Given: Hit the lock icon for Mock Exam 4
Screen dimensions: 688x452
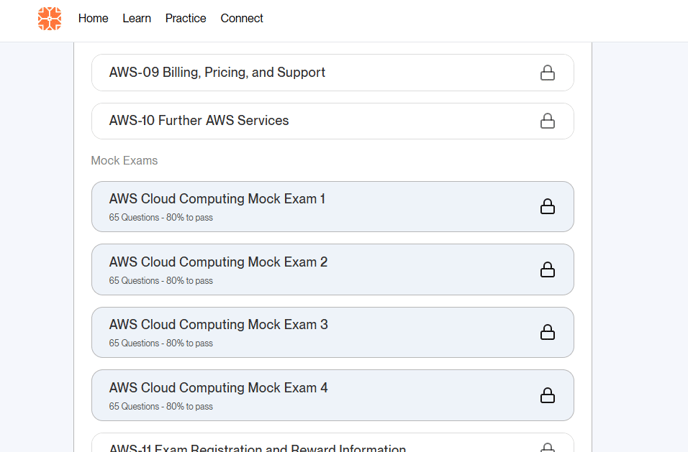Looking at the screenshot, I should [x=547, y=395].
